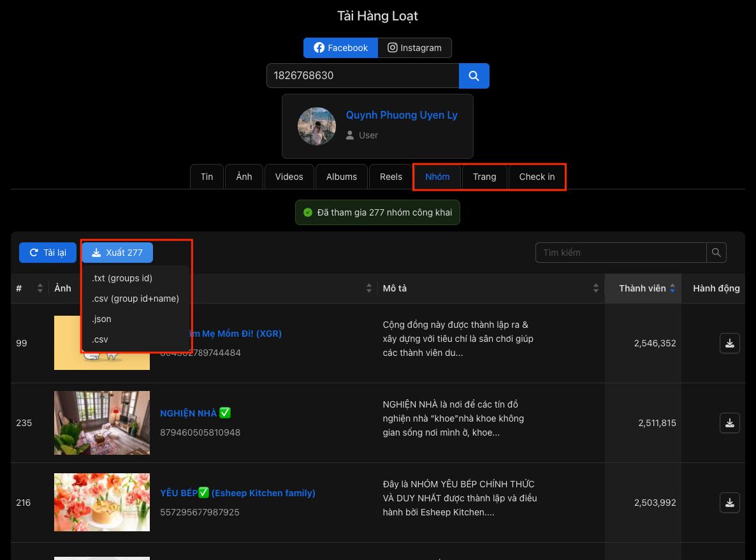756x560 pixels.
Task: Click the group ID 557295677987925
Action: (x=200, y=512)
